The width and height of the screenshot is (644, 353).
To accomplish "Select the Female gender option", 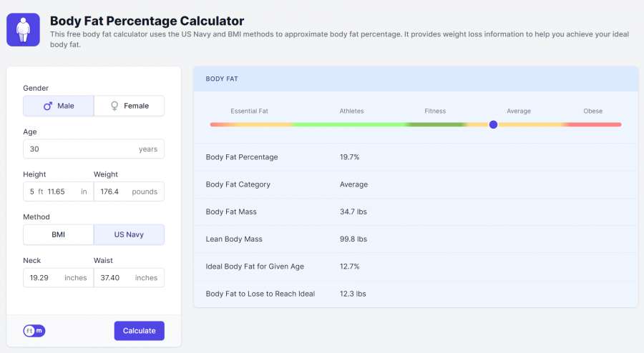I will [x=130, y=106].
